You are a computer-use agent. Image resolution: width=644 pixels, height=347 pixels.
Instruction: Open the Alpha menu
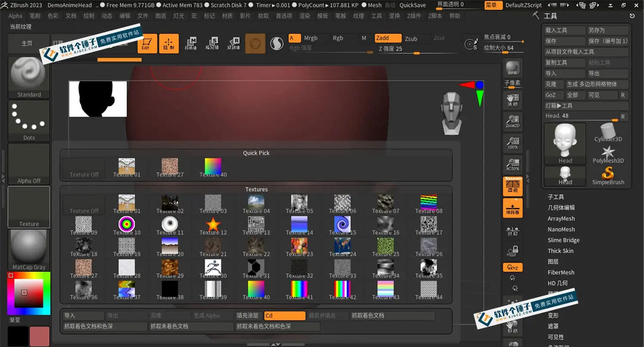(15, 16)
